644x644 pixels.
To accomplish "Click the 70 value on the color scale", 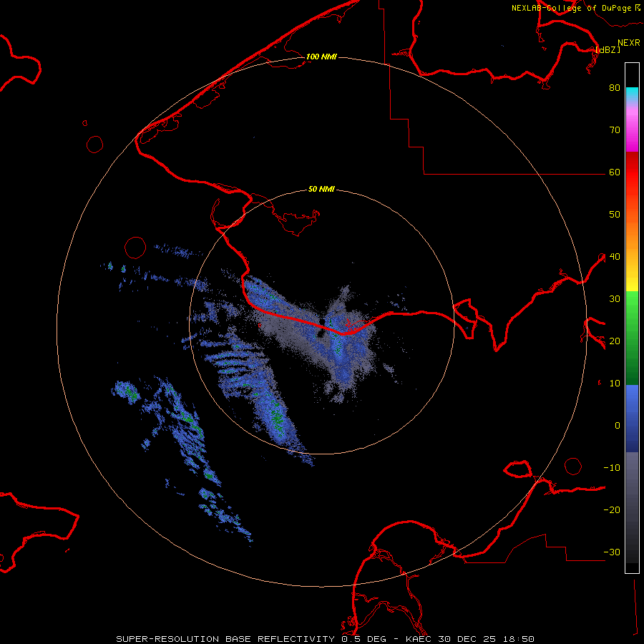I will (x=615, y=130).
